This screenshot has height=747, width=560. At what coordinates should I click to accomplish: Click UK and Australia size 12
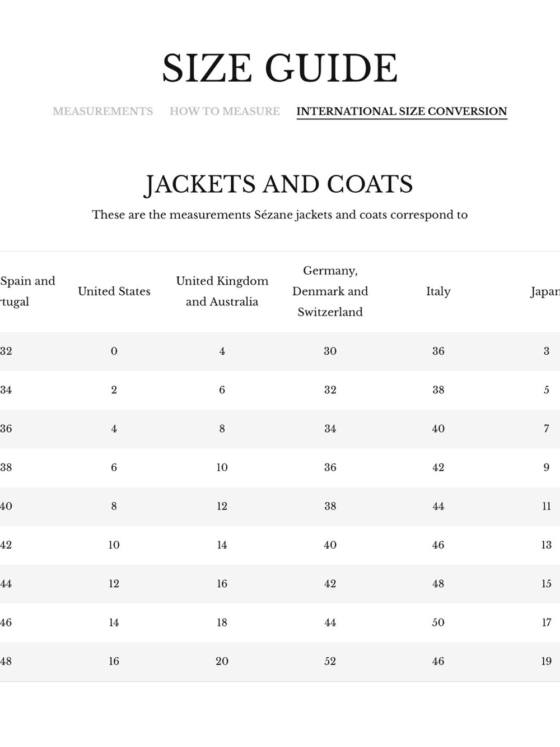(x=222, y=506)
